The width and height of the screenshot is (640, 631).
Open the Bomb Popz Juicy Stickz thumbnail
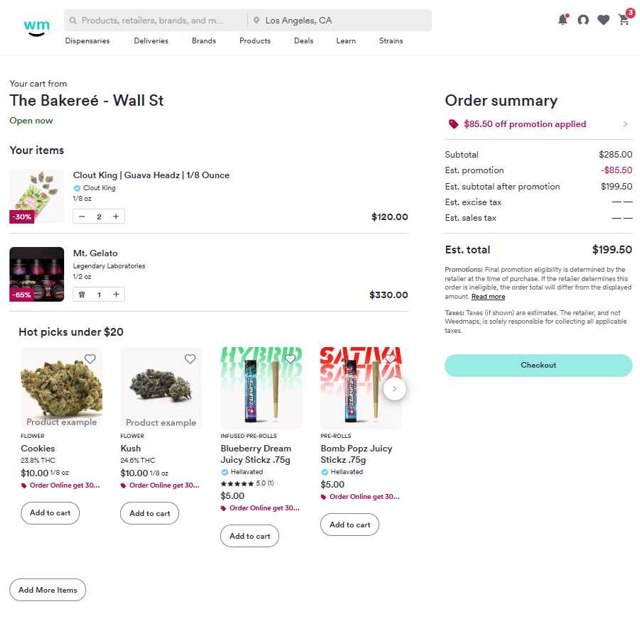click(x=360, y=387)
